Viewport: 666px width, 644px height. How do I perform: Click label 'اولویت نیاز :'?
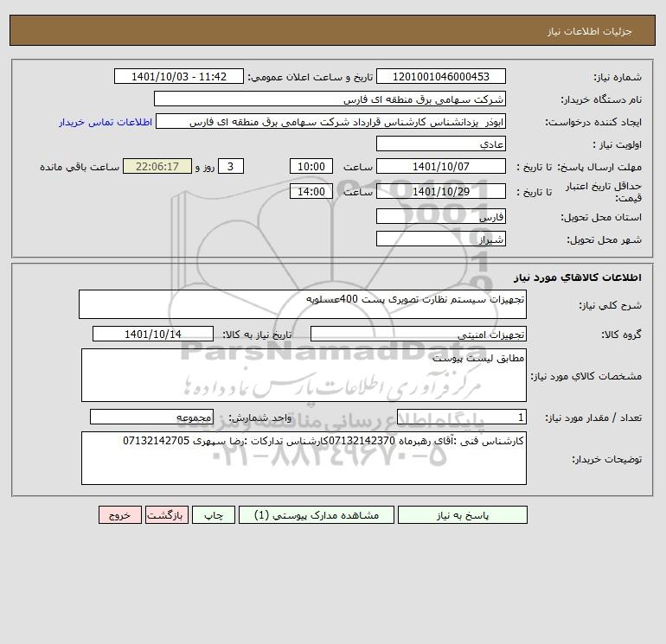618,144
